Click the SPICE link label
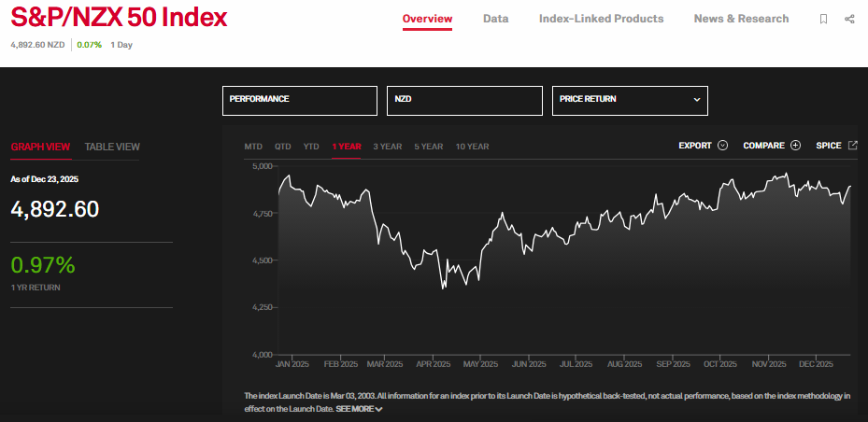The height and width of the screenshot is (422, 868). (x=829, y=146)
